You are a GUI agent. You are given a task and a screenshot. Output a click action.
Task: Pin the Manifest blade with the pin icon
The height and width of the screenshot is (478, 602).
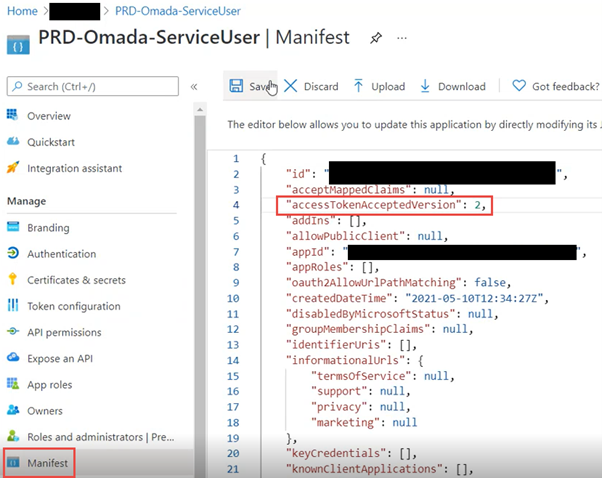376,38
